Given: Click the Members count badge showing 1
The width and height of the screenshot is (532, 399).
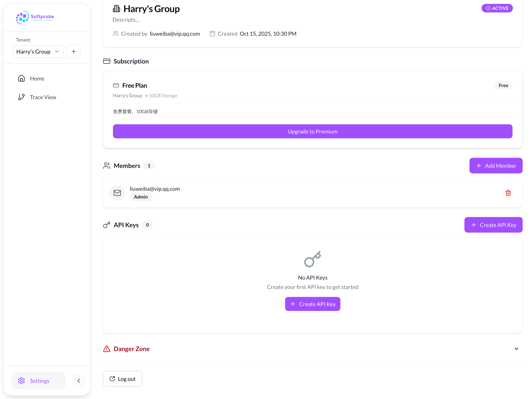Looking at the screenshot, I should [x=149, y=166].
